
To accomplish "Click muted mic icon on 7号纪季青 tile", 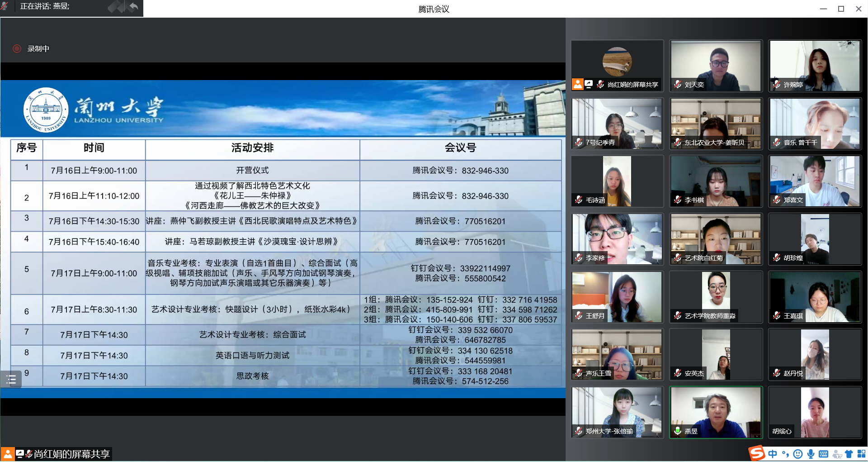I will [579, 142].
